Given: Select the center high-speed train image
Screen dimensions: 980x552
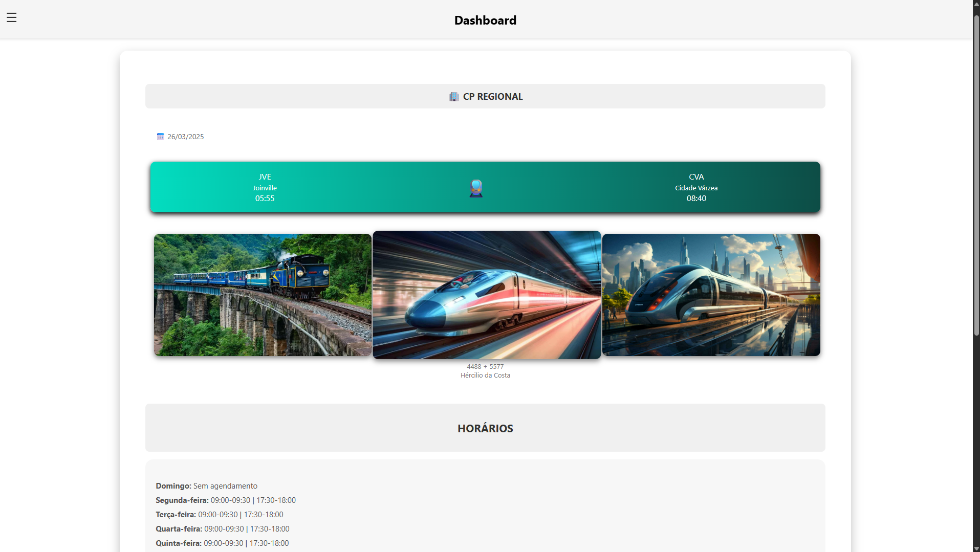Looking at the screenshot, I should (486, 295).
